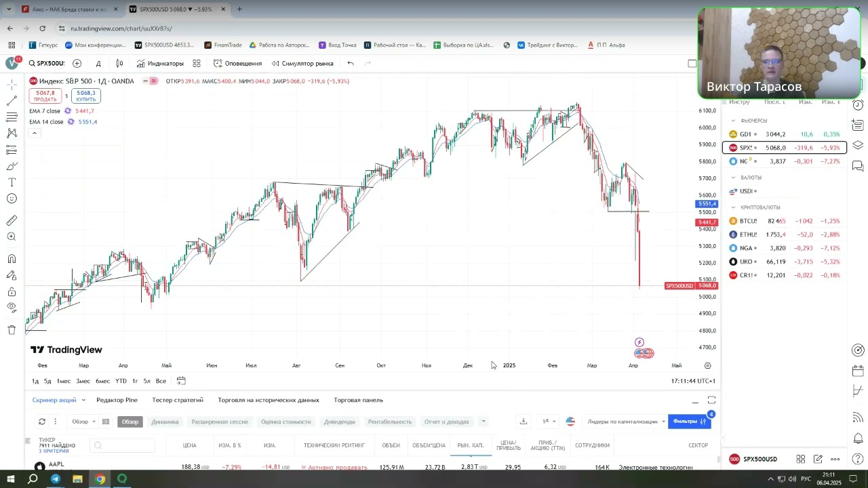Open the 1Д screener interval dropdown
The image size is (868, 488).
pyautogui.click(x=548, y=422)
